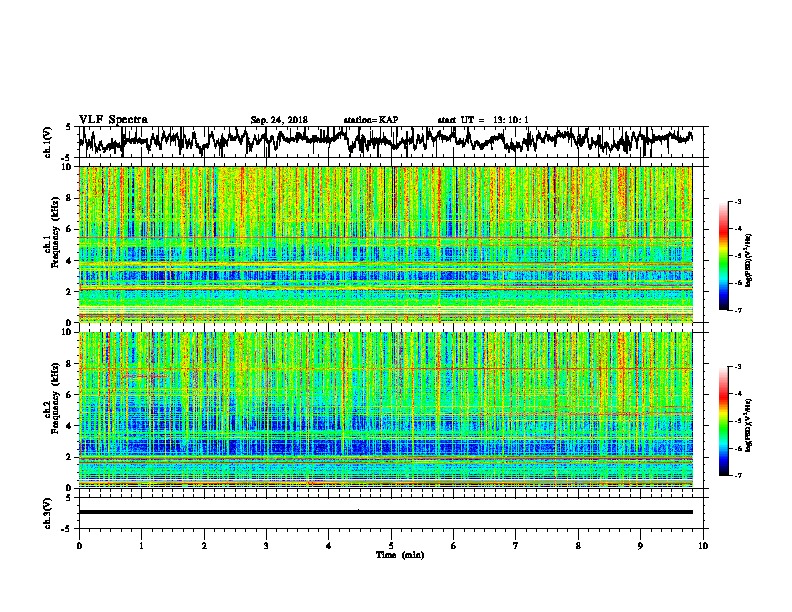Click the "VLF Spectra" plot title
The image size is (792, 612).
113,120
